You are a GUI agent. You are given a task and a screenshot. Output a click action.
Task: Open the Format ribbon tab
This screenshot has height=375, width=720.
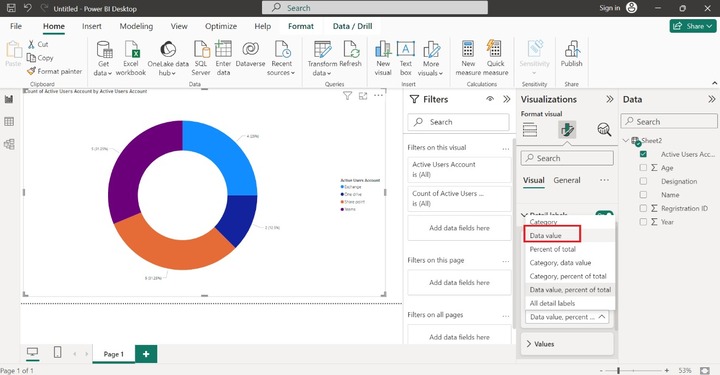point(301,26)
